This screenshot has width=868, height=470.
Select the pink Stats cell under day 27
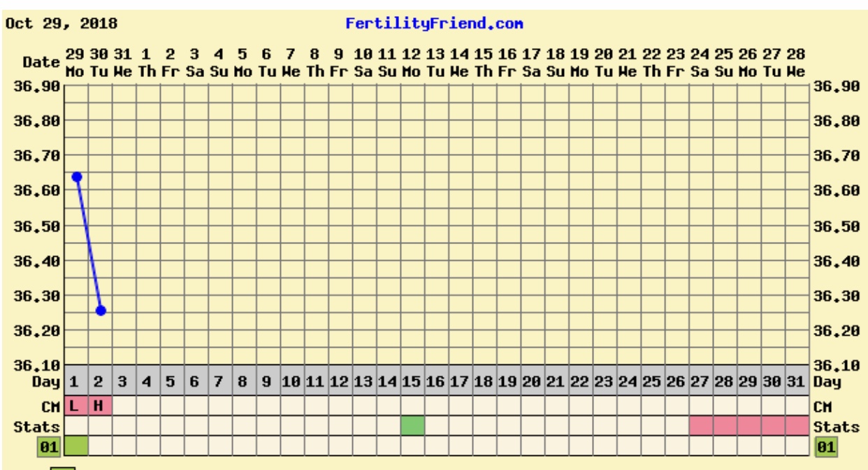coord(701,425)
